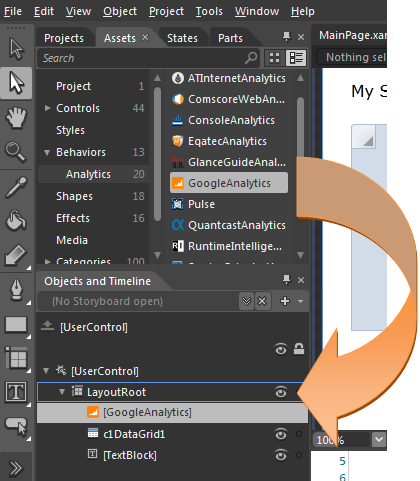Collapse the Behaviors asset category

coord(47,153)
